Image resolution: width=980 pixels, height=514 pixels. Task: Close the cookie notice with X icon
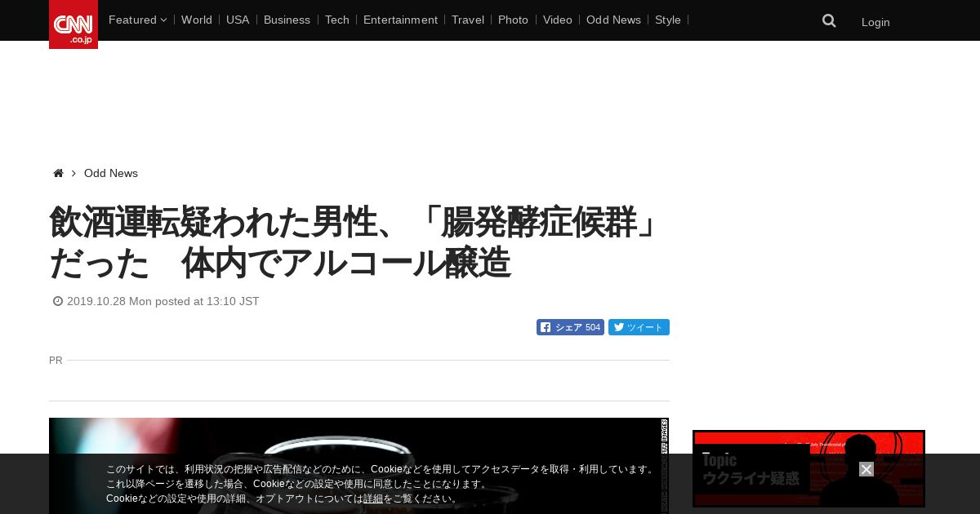866,469
